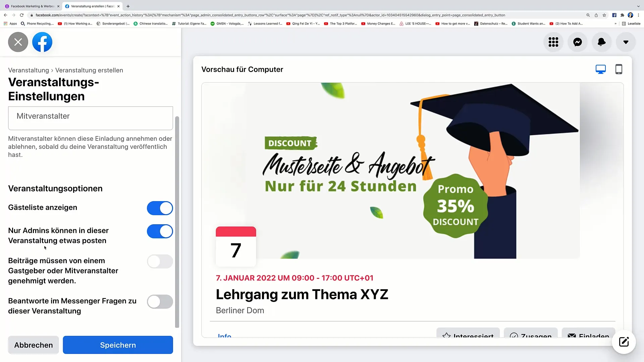
Task: Expand Veranstaltung breadcrumb link
Action: click(x=28, y=70)
